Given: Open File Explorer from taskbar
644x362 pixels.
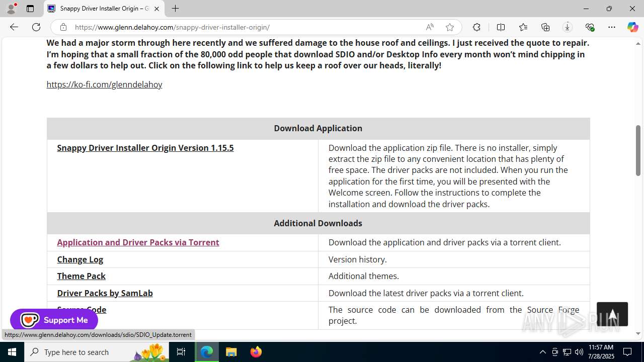Looking at the screenshot, I should [x=231, y=352].
